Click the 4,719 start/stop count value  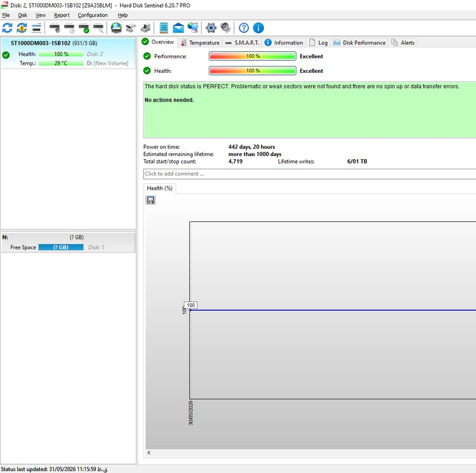(235, 161)
